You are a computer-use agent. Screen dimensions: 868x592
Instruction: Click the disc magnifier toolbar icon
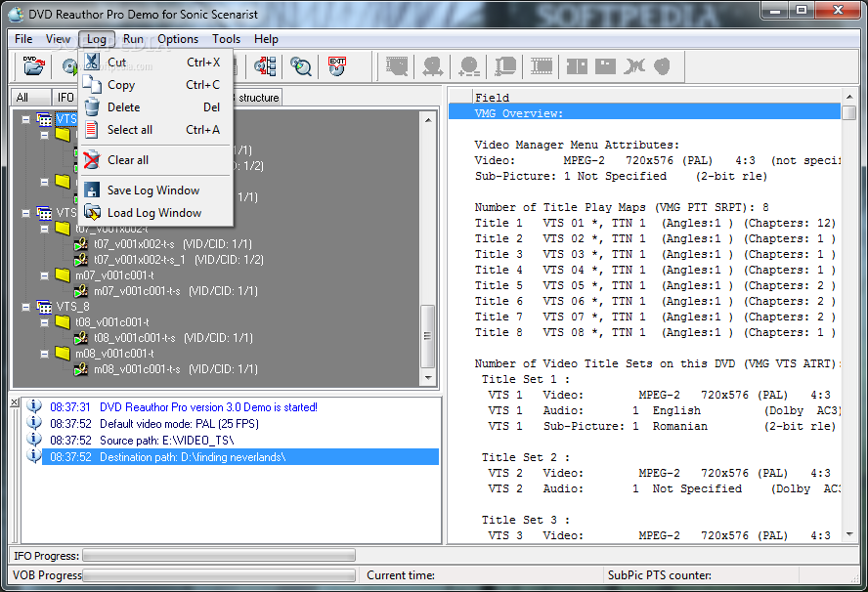[301, 65]
